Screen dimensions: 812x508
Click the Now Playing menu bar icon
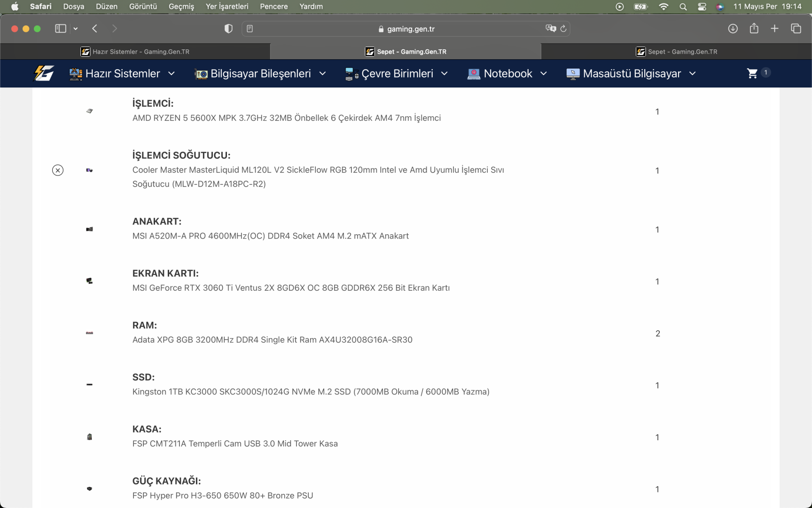(620, 7)
